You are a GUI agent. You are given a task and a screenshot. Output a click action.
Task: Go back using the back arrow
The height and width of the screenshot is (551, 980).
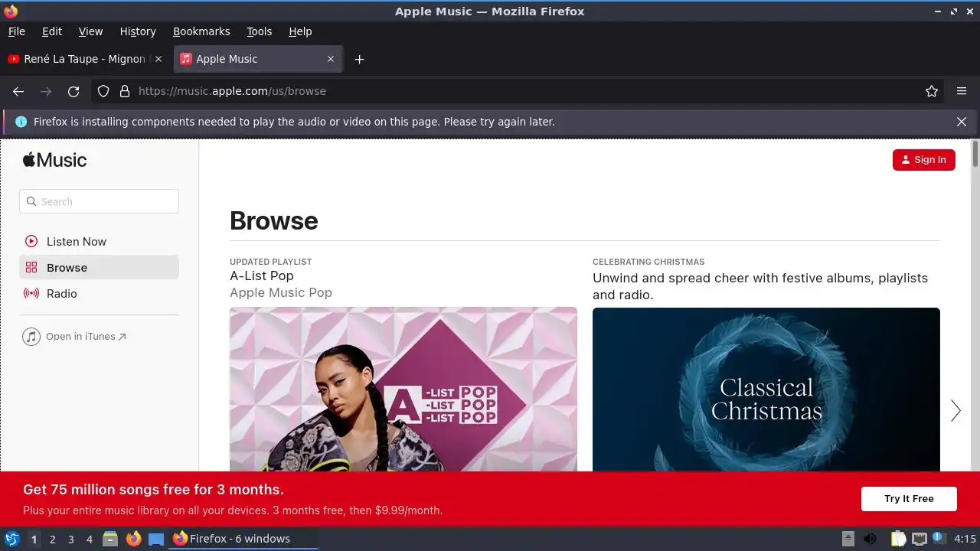[18, 91]
